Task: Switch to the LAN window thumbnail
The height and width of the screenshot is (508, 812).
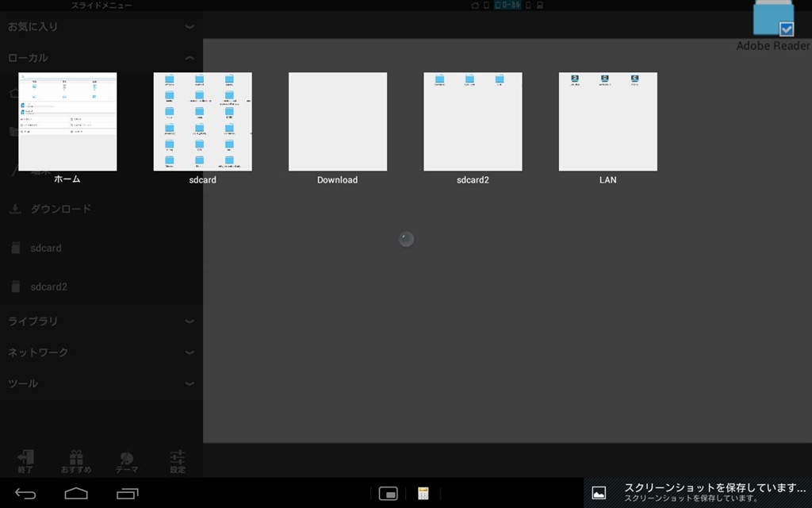Action: [x=608, y=121]
